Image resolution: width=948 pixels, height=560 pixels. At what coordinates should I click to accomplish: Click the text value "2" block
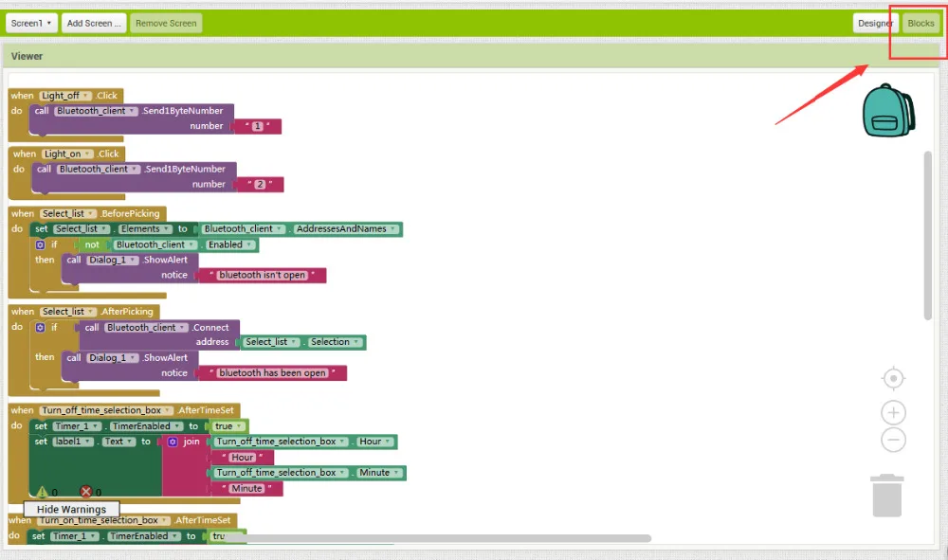[260, 184]
